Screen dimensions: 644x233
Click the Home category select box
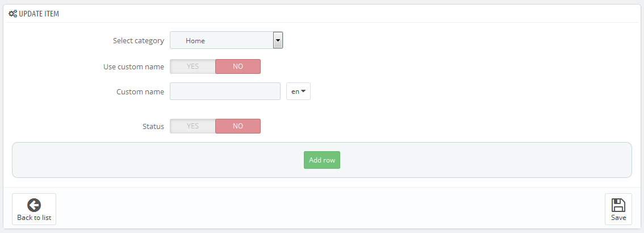(226, 40)
